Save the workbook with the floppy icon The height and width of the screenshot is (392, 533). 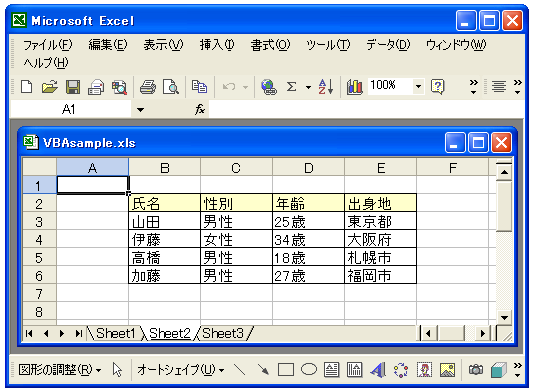click(73, 87)
